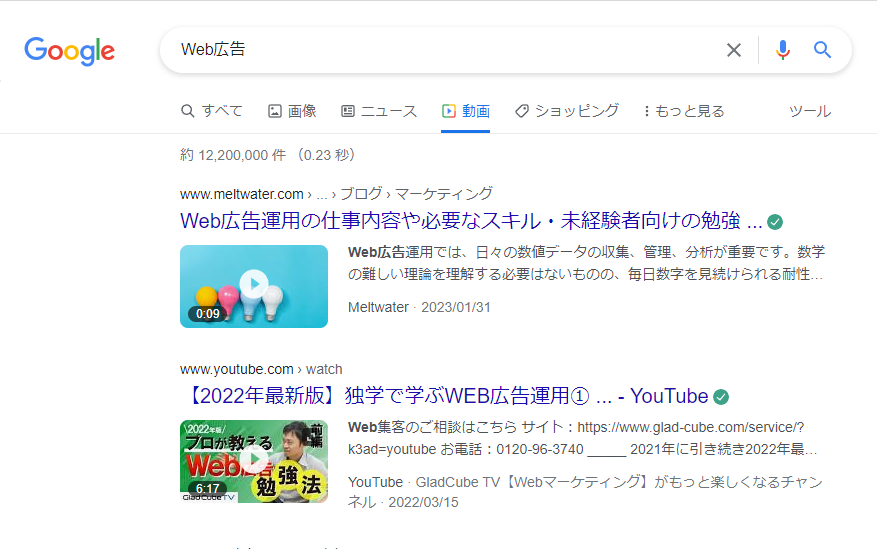The image size is (877, 549).
Task: Start voice search with microphone icon
Action: click(x=783, y=50)
